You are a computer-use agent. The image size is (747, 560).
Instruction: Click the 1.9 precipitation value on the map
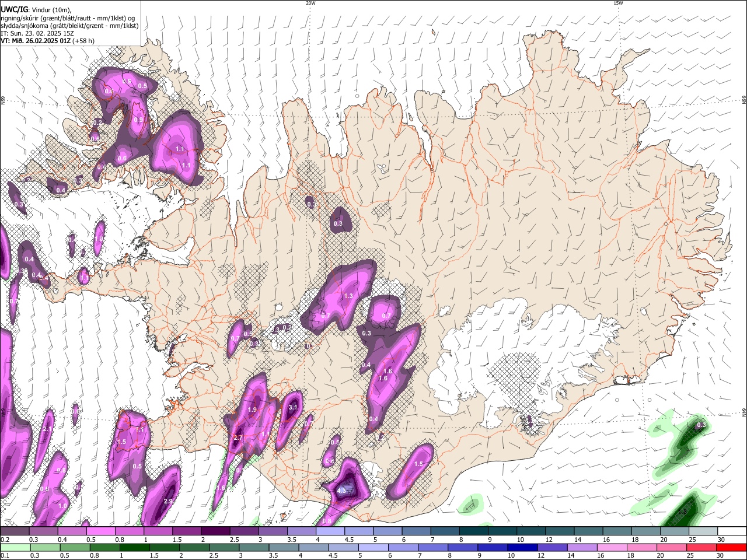(252, 410)
